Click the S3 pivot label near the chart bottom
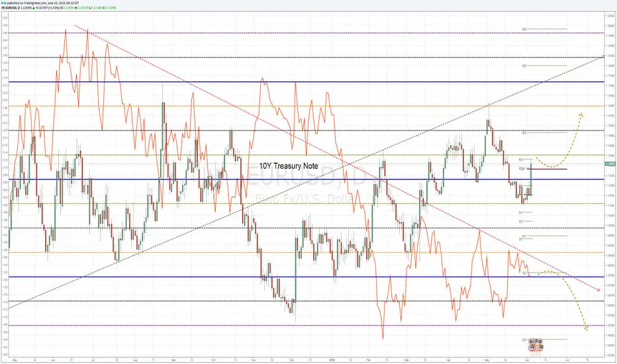Image resolution: width=617 pixels, height=364 pixels. 524,340
